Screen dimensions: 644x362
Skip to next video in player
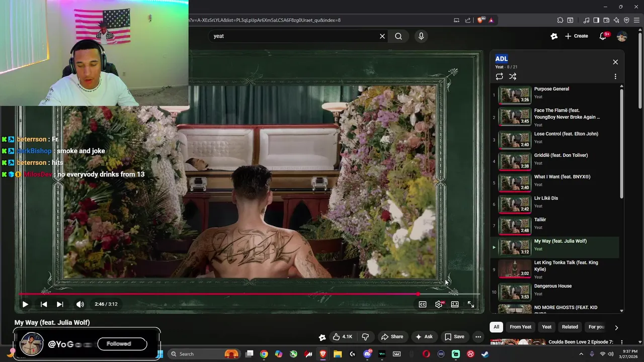click(x=60, y=304)
